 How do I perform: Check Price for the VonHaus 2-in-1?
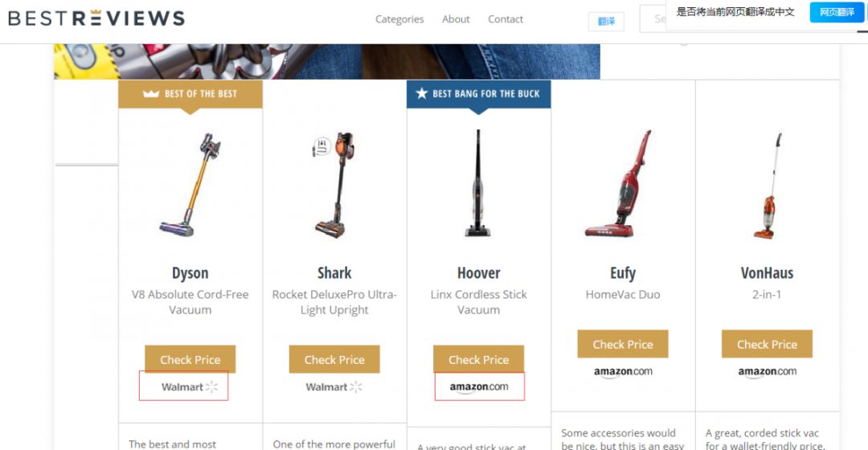[768, 344]
